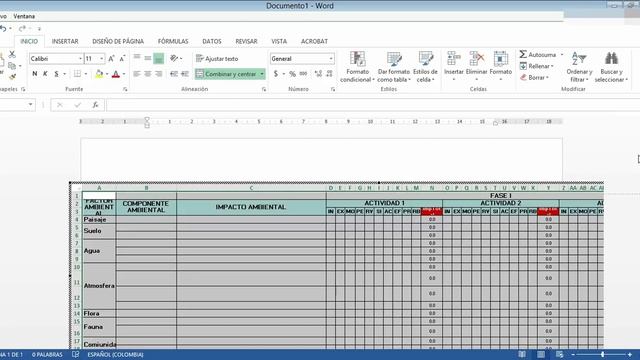
Task: Click the Undo arrow in quick access toolbar
Action: tap(3, 29)
